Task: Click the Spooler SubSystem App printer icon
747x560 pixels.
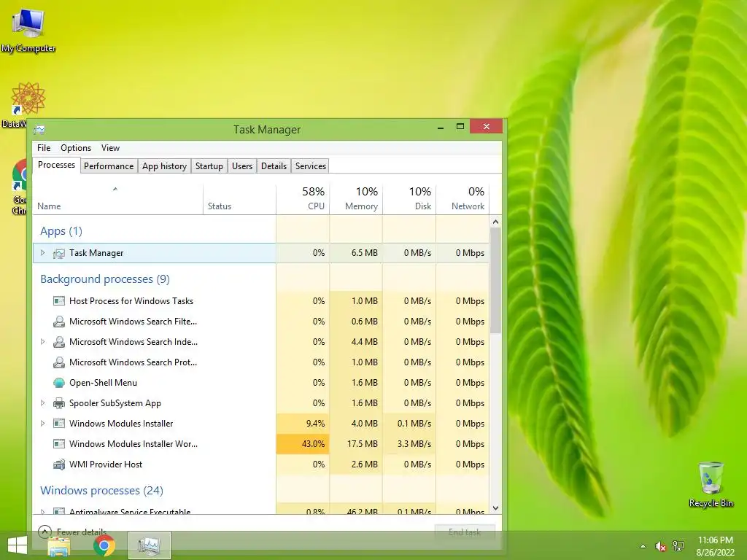Action: click(59, 403)
